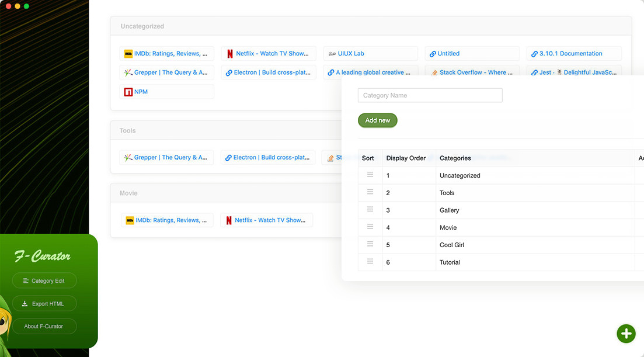This screenshot has width=644, height=357.
Task: Focus the Category Name input field
Action: point(430,95)
